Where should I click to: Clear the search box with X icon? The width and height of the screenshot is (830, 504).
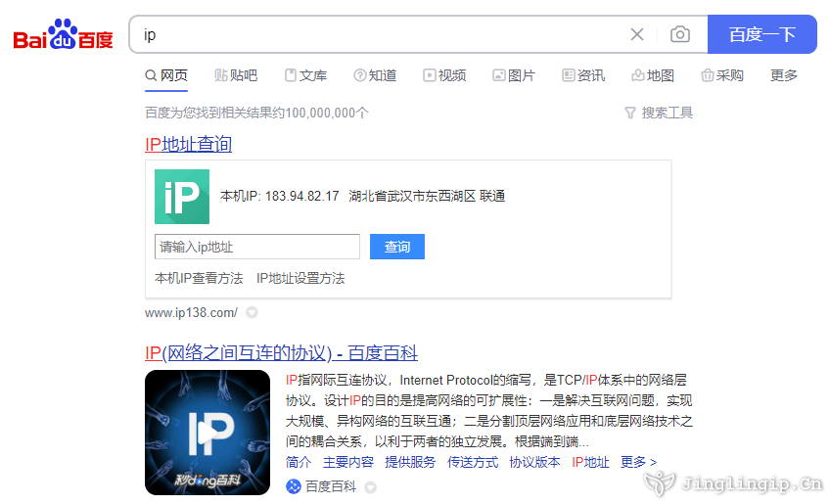tap(637, 34)
